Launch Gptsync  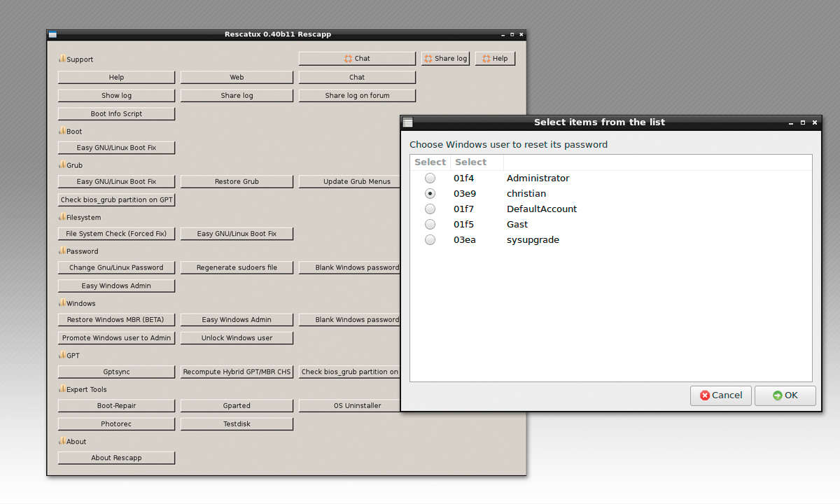[116, 372]
